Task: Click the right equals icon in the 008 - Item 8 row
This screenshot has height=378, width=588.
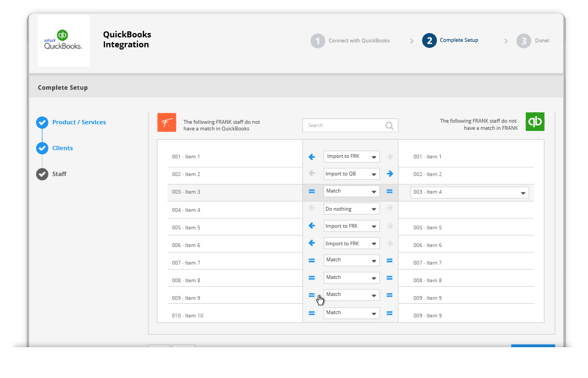Action: point(390,278)
